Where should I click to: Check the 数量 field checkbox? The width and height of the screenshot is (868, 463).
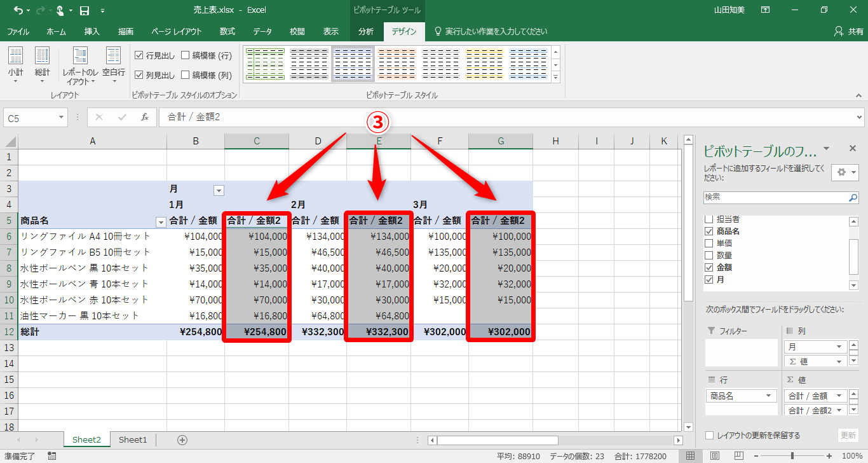tap(709, 255)
